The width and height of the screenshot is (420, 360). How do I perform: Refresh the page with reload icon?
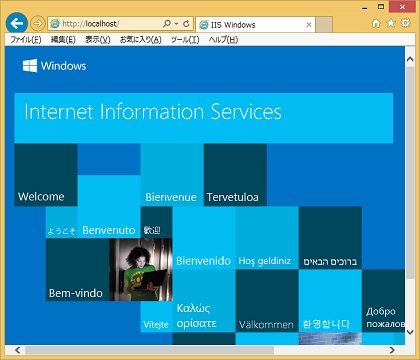coord(186,24)
